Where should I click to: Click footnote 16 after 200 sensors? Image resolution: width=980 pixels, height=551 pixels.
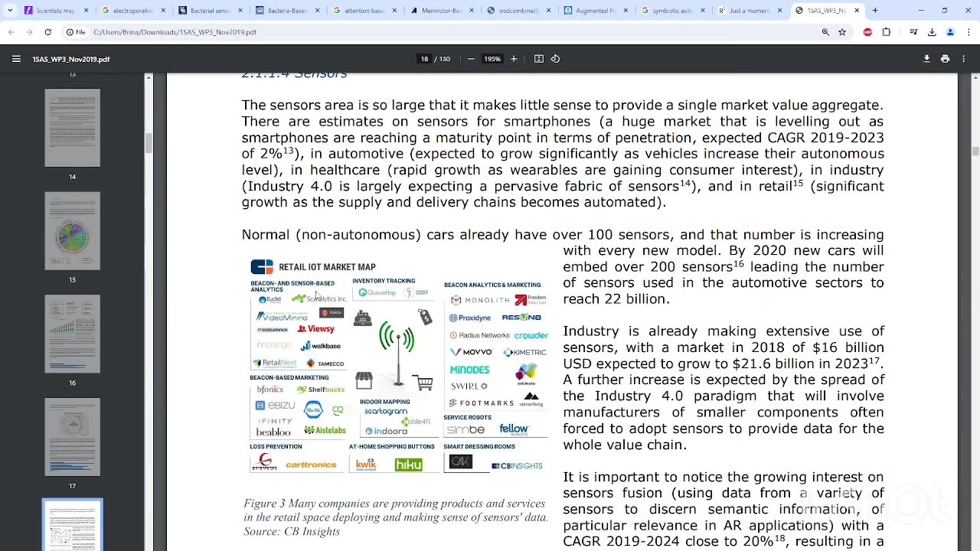(x=739, y=264)
